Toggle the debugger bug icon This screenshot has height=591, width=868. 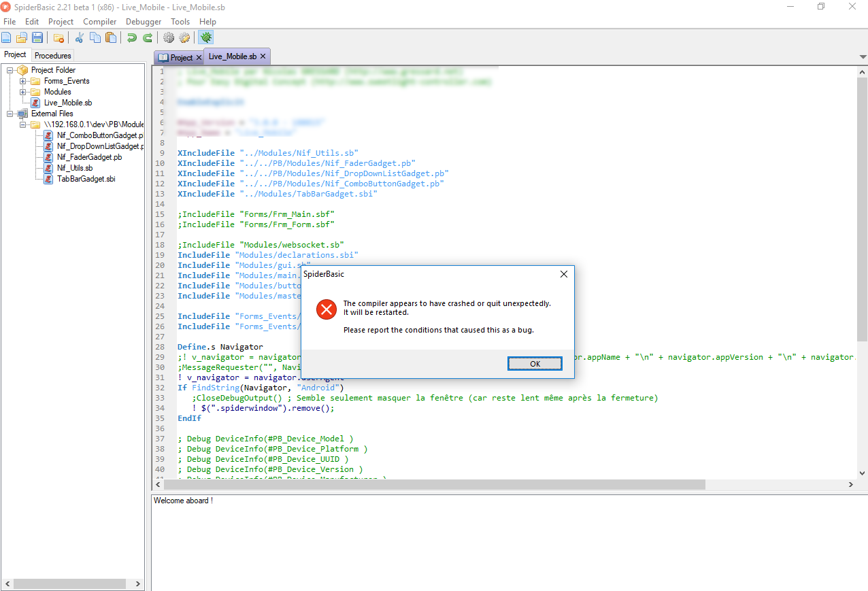[205, 37]
